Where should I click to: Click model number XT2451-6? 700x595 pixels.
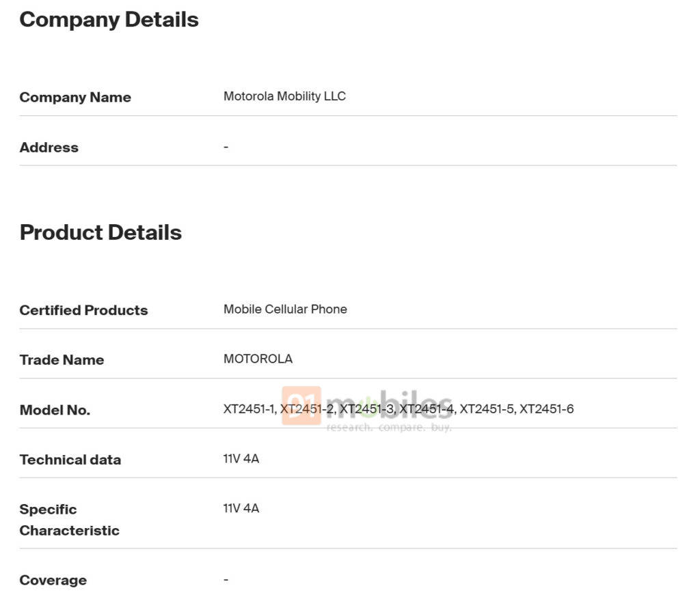click(546, 409)
